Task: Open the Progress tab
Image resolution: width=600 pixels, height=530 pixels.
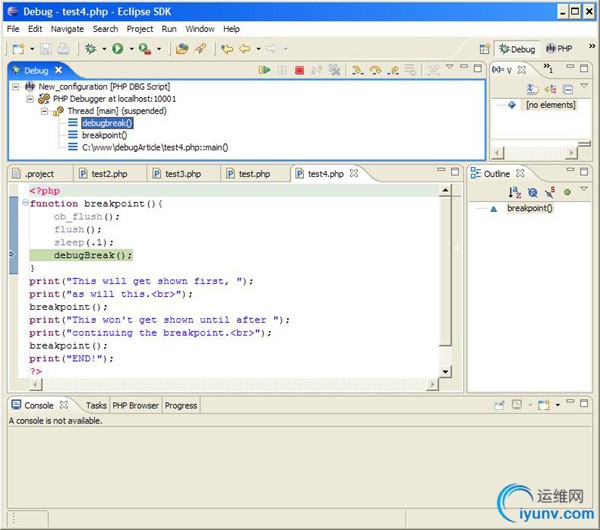Action: [x=181, y=406]
